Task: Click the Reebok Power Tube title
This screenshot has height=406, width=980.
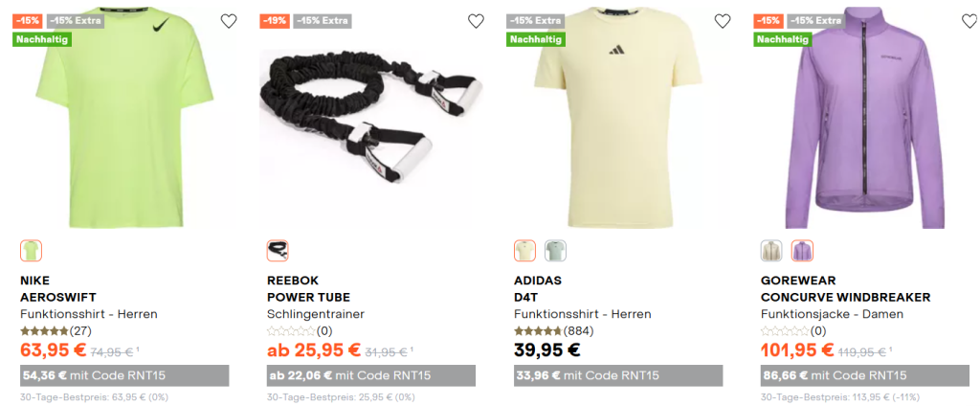Action: point(308,297)
